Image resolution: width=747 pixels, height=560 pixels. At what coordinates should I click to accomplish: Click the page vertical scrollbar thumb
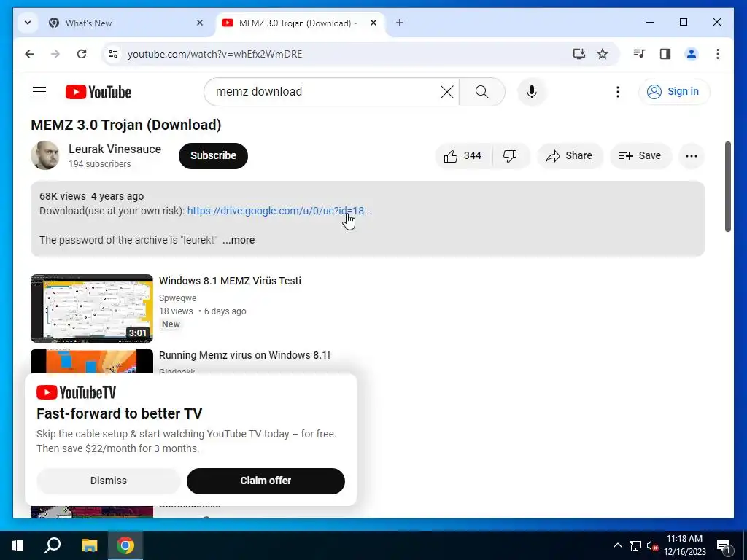pyautogui.click(x=727, y=186)
